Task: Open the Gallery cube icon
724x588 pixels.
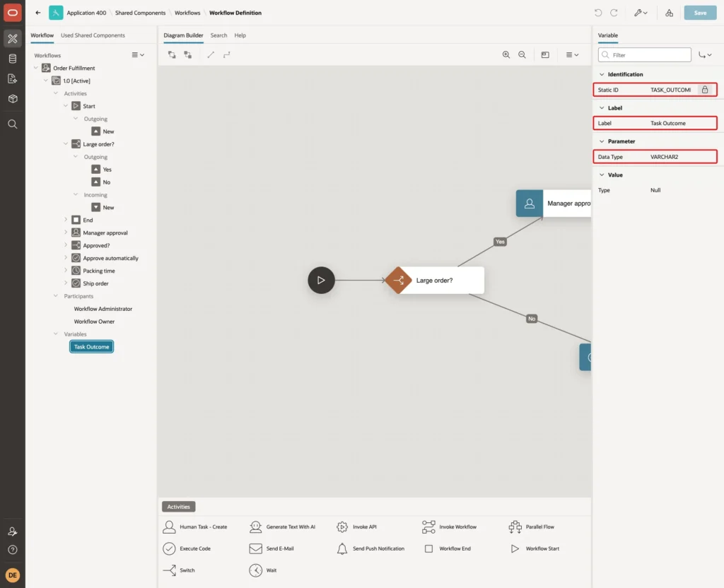Action: [13, 99]
